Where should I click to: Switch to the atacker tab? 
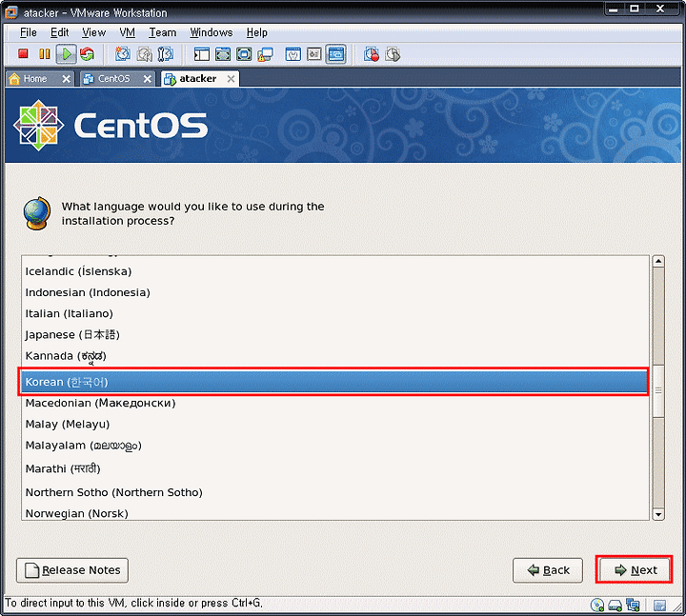pyautogui.click(x=198, y=79)
